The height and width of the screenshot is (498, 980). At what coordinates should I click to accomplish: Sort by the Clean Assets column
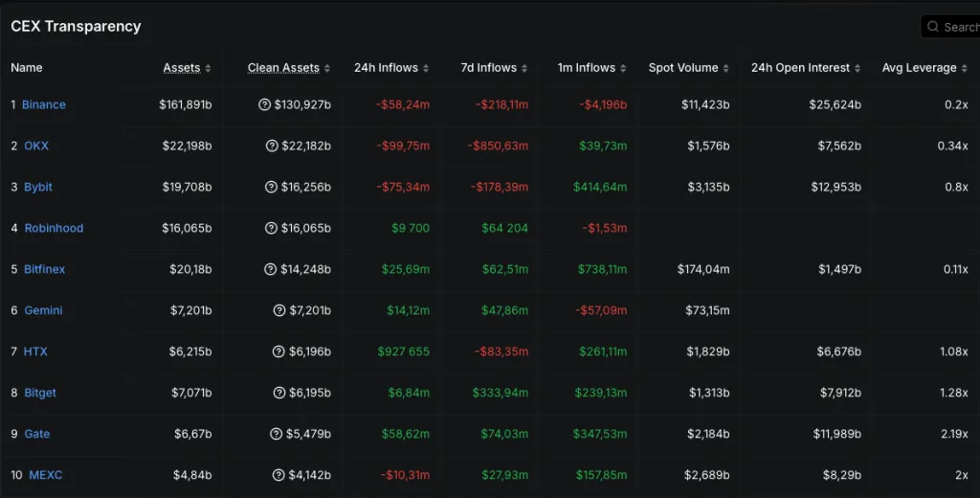point(288,68)
